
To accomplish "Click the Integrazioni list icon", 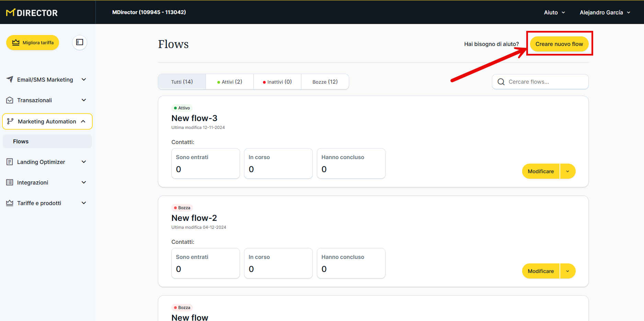I will coord(10,182).
